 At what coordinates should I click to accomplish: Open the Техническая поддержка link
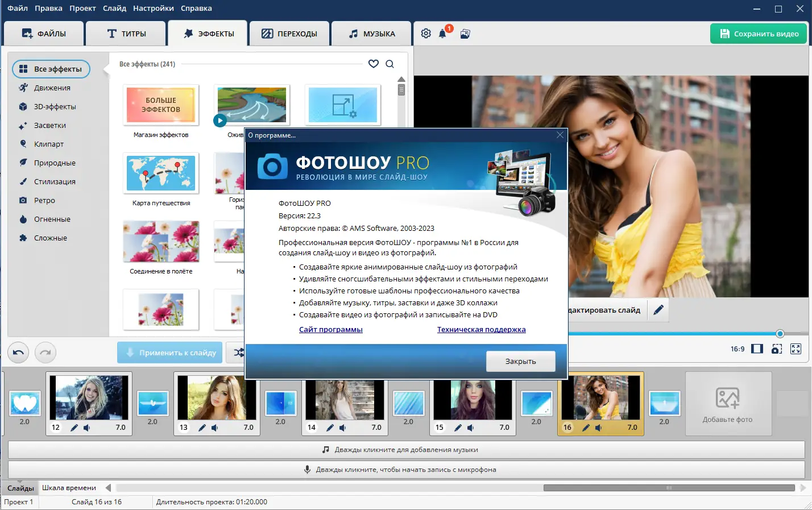(481, 329)
